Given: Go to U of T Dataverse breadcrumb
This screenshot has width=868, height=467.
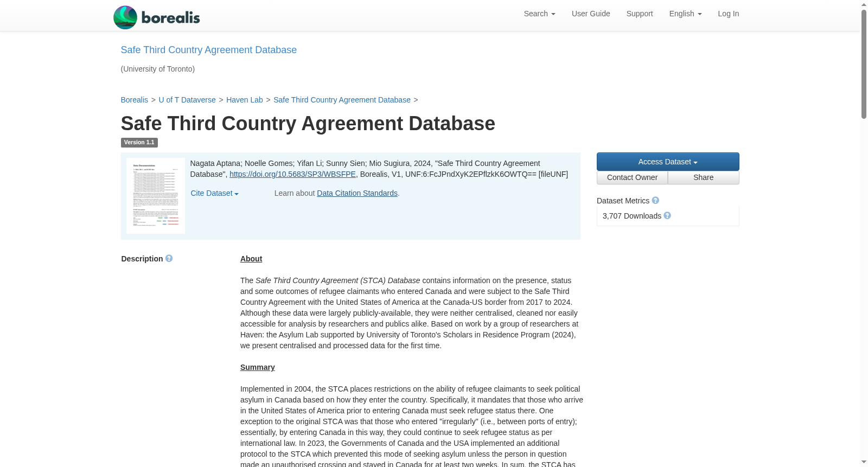Looking at the screenshot, I should tap(187, 100).
